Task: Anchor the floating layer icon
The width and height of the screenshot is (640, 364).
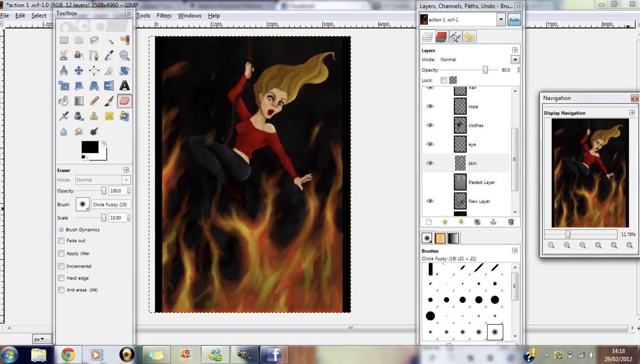Action: pos(493,222)
